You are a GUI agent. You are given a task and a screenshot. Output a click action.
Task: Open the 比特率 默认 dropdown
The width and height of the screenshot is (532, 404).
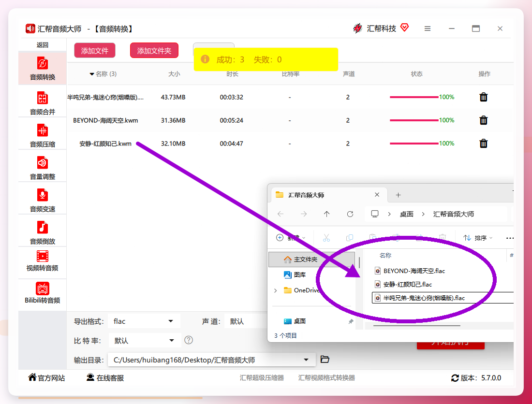144,340
